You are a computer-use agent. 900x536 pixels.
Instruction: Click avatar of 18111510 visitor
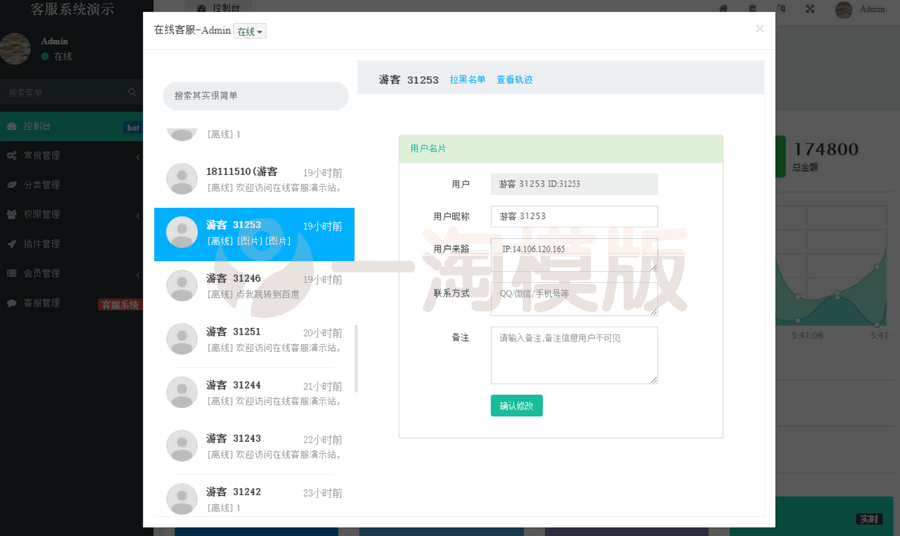(182, 179)
